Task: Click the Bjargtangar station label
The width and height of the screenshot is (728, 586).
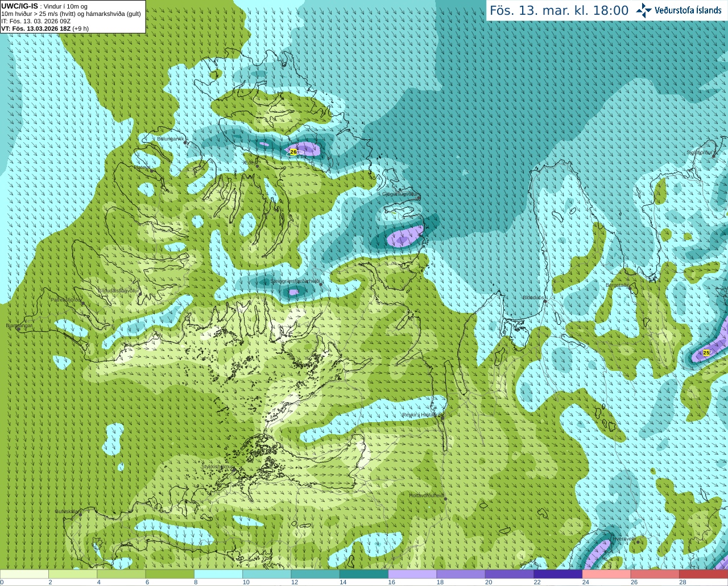Action: 19,325
